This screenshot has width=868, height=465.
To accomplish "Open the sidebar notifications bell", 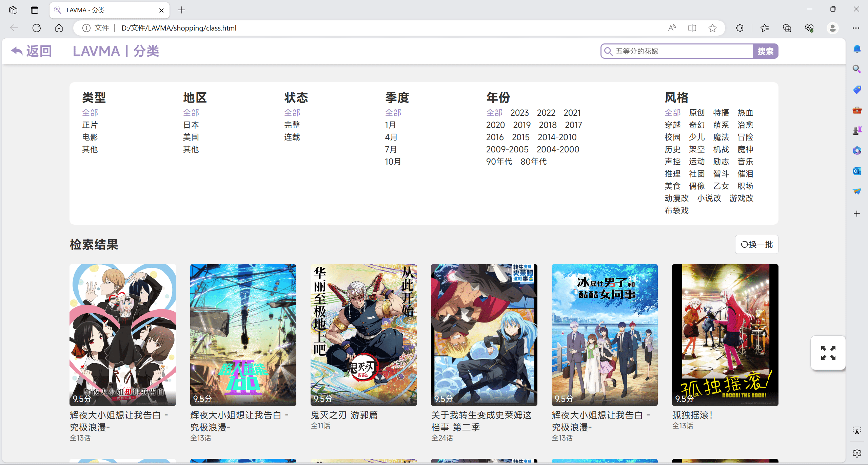I will pos(857,49).
